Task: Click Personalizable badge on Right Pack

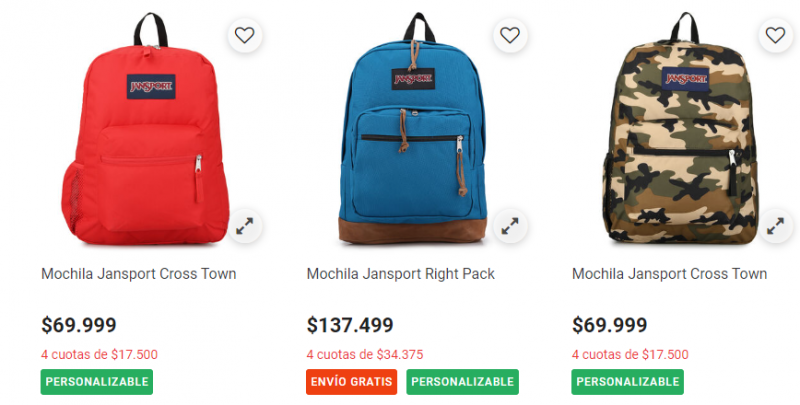Action: (x=463, y=382)
